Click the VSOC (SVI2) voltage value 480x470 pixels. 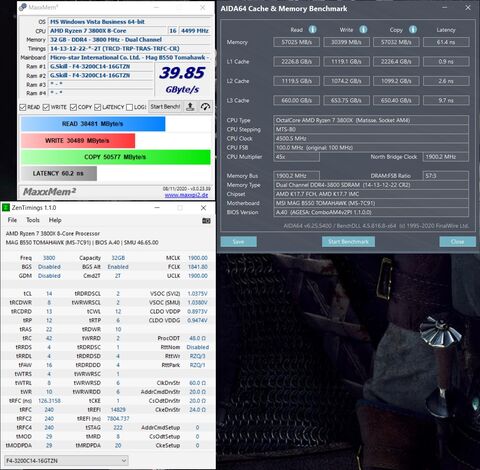click(x=197, y=294)
